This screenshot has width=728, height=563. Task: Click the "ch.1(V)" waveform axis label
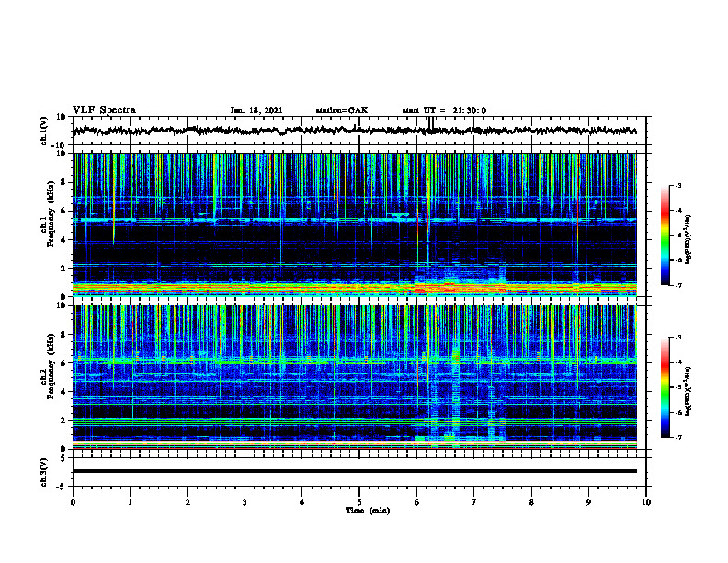click(43, 131)
